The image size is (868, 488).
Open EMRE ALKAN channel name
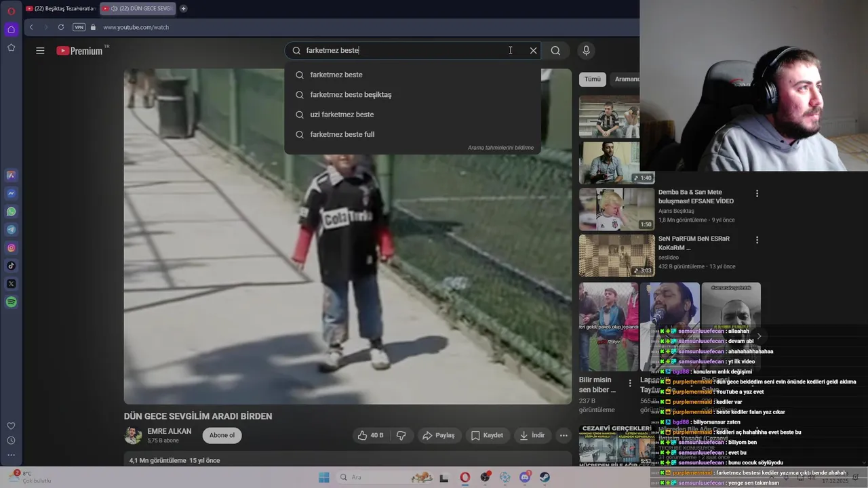(169, 431)
